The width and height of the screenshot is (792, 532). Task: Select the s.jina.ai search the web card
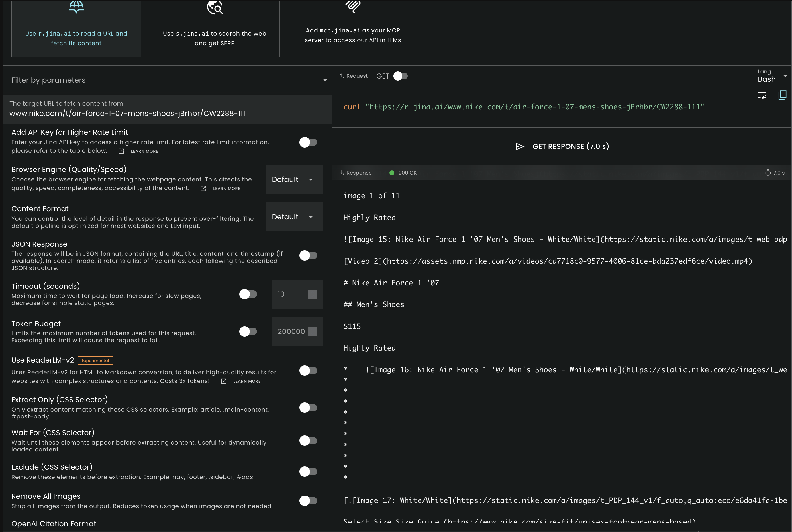point(215,28)
